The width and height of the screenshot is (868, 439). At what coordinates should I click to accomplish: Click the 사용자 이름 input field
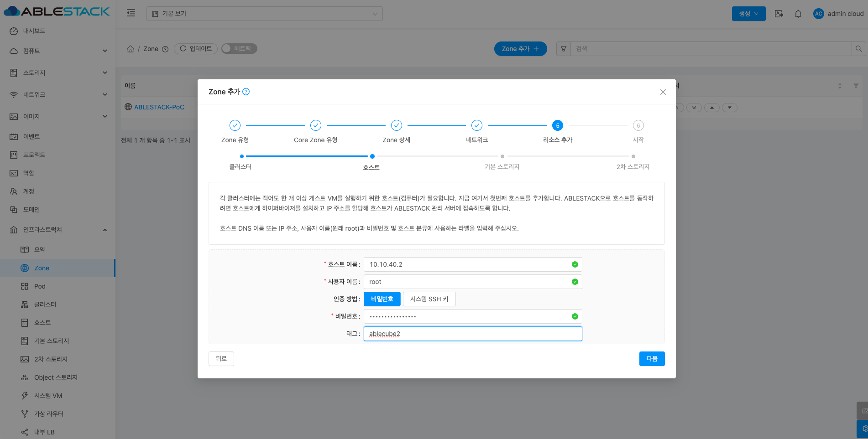[x=473, y=282]
